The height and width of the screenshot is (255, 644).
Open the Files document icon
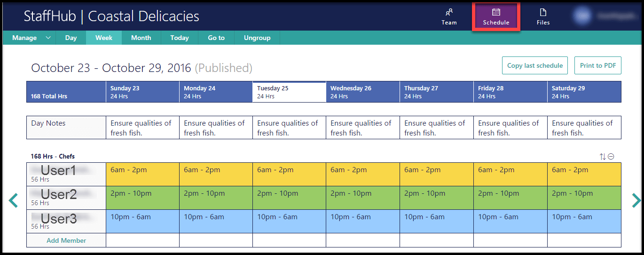[543, 12]
